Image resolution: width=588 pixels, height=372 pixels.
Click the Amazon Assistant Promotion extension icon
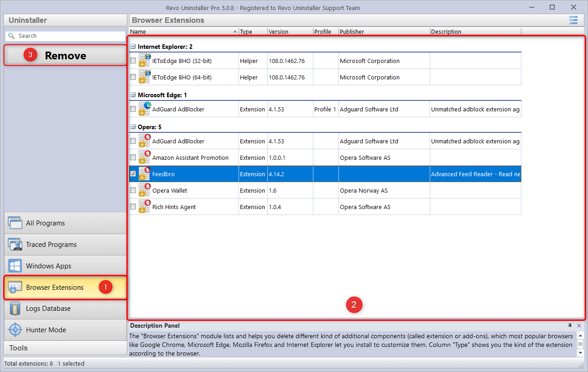coord(145,157)
